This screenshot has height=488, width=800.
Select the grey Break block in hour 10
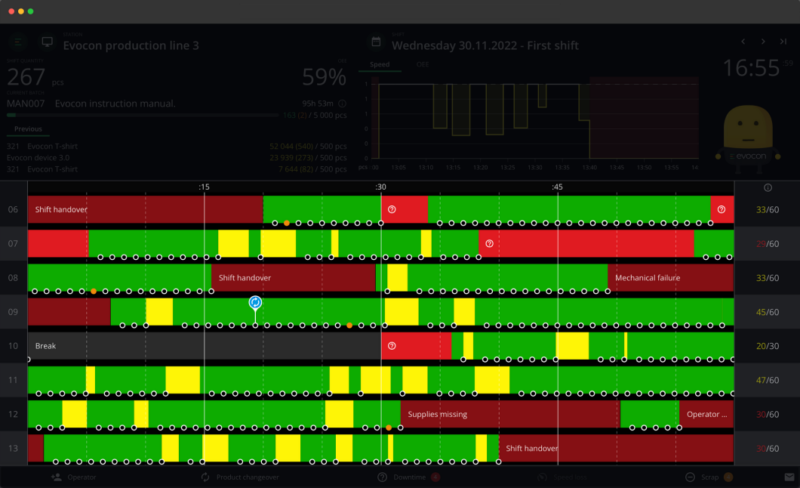click(x=205, y=346)
